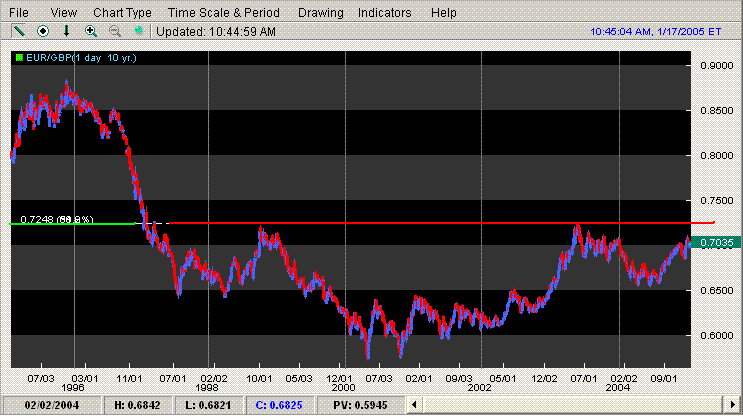Click the 02/02/2004 date status field

tap(52, 405)
